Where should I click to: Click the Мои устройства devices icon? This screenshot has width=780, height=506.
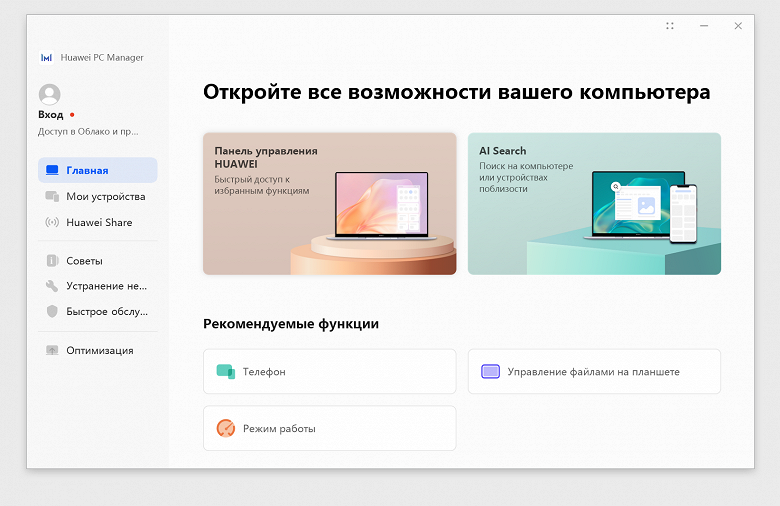click(x=52, y=196)
